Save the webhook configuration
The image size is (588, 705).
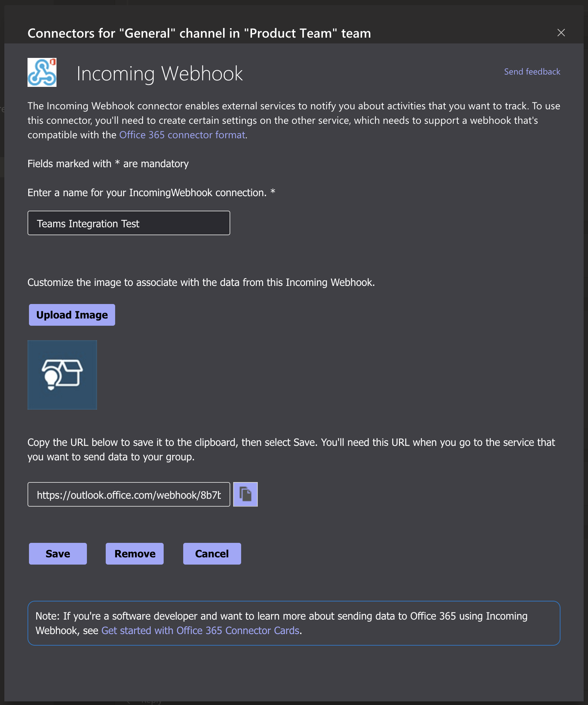coord(58,554)
